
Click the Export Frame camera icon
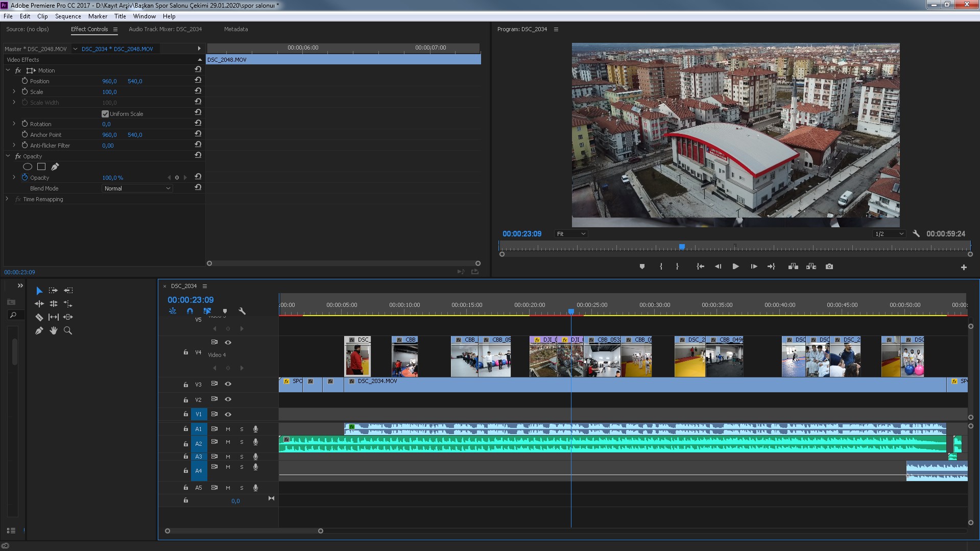pyautogui.click(x=829, y=267)
